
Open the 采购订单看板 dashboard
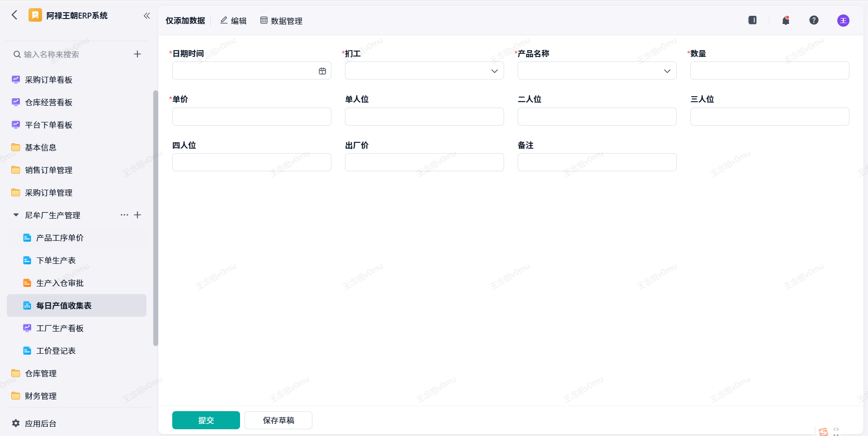76,80
